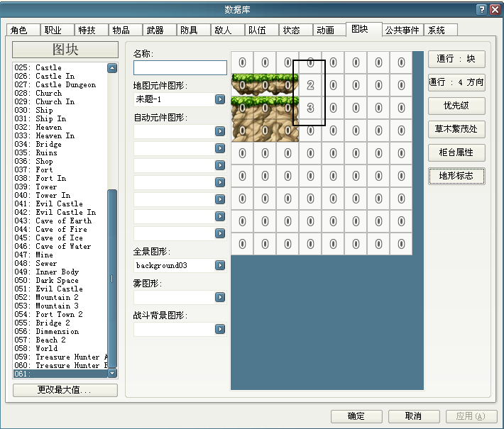Select the top-left grassy cliff tile

pyautogui.click(x=242, y=85)
